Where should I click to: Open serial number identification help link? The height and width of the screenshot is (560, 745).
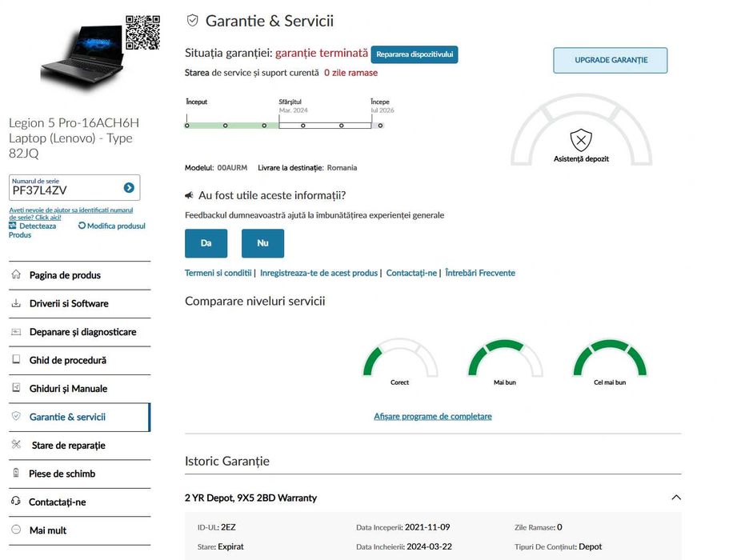(70, 214)
